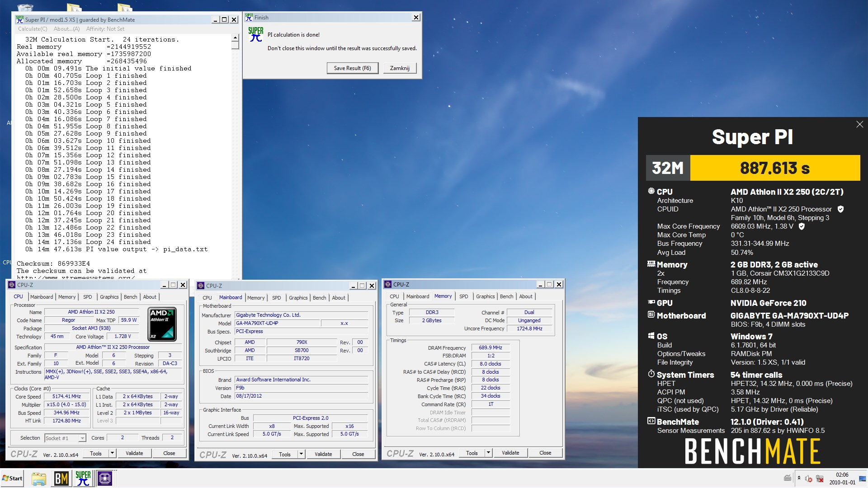Switch to SPD tab in Memory window
This screenshot has width=868, height=488.
click(x=463, y=296)
